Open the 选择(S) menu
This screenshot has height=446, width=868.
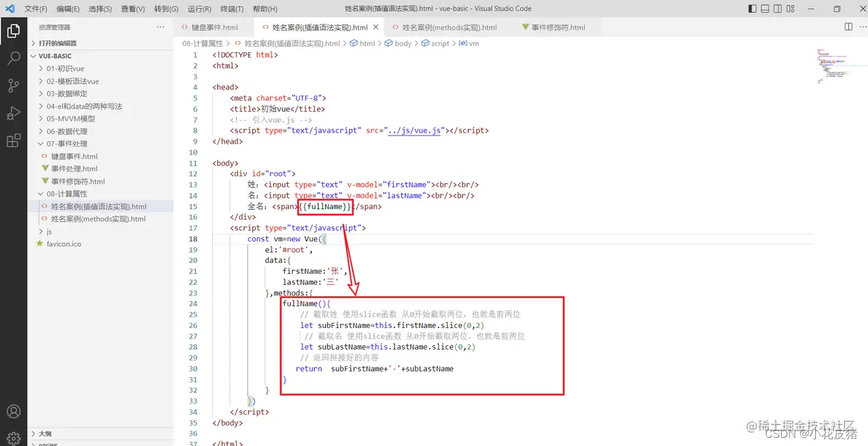100,9
